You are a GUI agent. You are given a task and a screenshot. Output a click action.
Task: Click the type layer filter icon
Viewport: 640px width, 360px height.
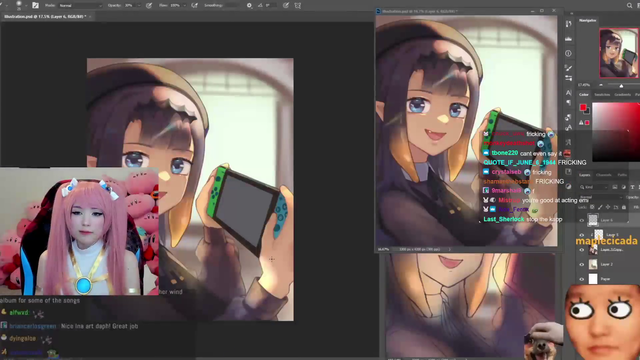[632, 187]
